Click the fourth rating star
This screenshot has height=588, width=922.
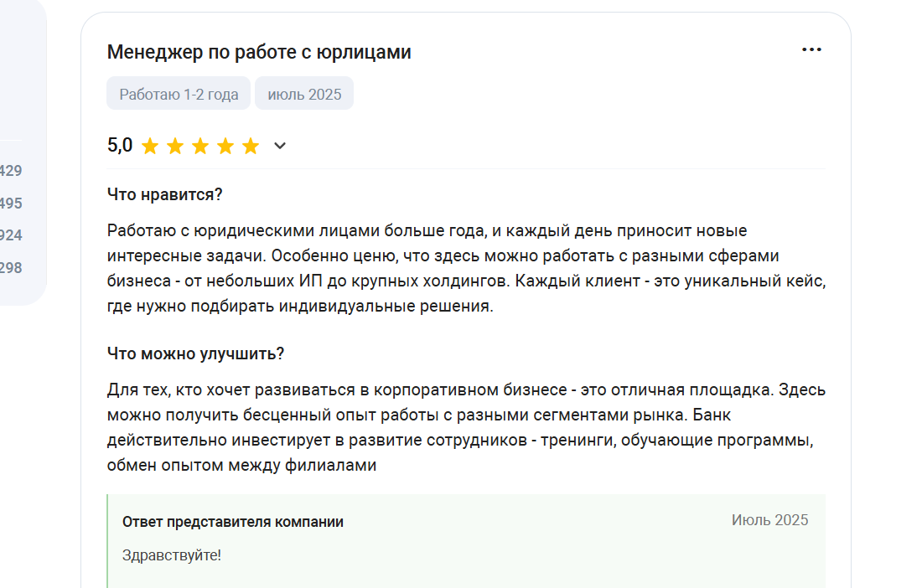click(x=225, y=146)
